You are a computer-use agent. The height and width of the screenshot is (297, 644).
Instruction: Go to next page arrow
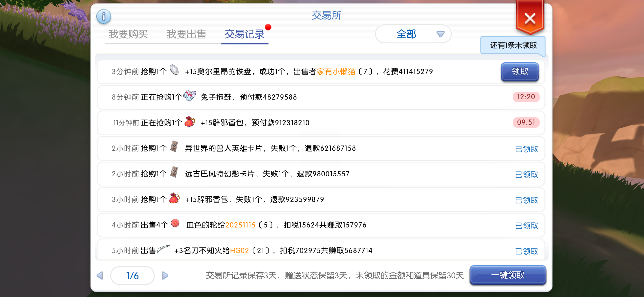point(165,276)
